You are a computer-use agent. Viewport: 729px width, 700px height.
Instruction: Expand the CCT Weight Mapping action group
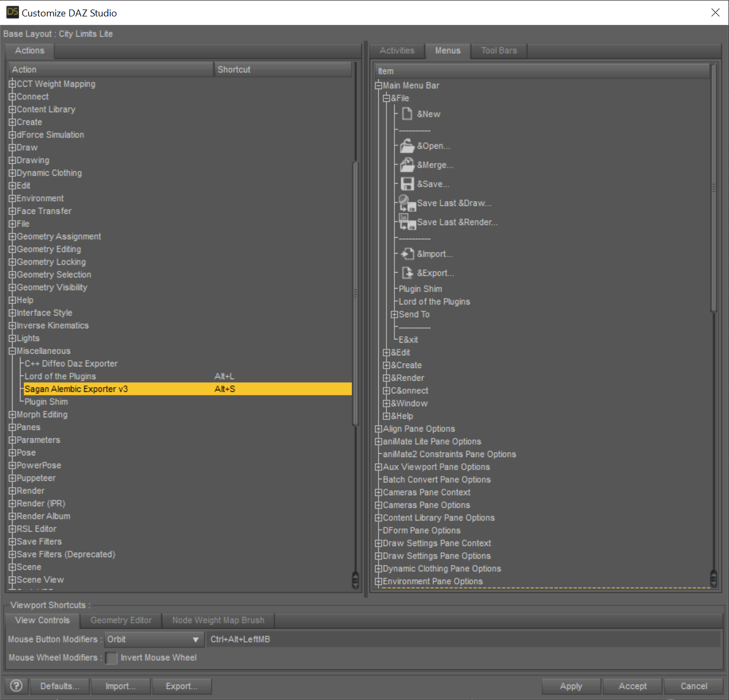point(12,84)
